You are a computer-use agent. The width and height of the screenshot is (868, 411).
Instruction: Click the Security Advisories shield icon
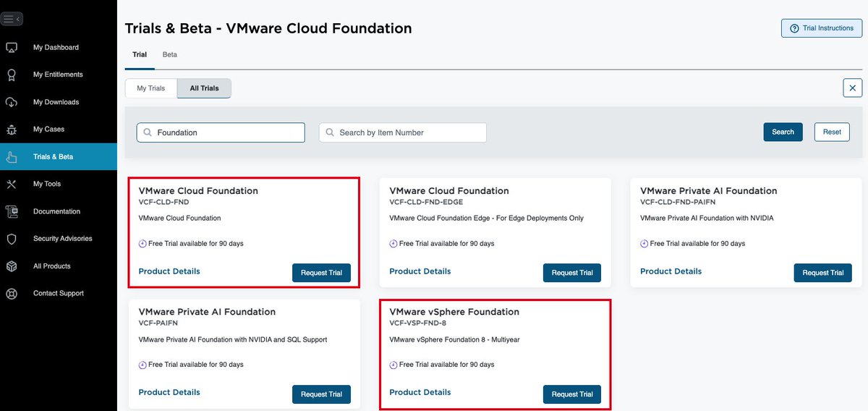(x=12, y=239)
